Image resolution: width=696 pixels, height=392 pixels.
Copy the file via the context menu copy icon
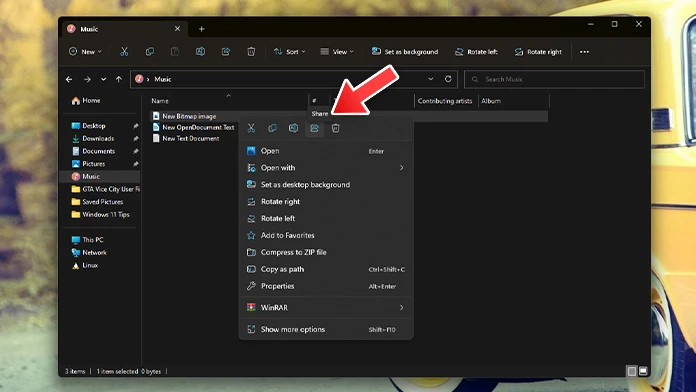(272, 128)
